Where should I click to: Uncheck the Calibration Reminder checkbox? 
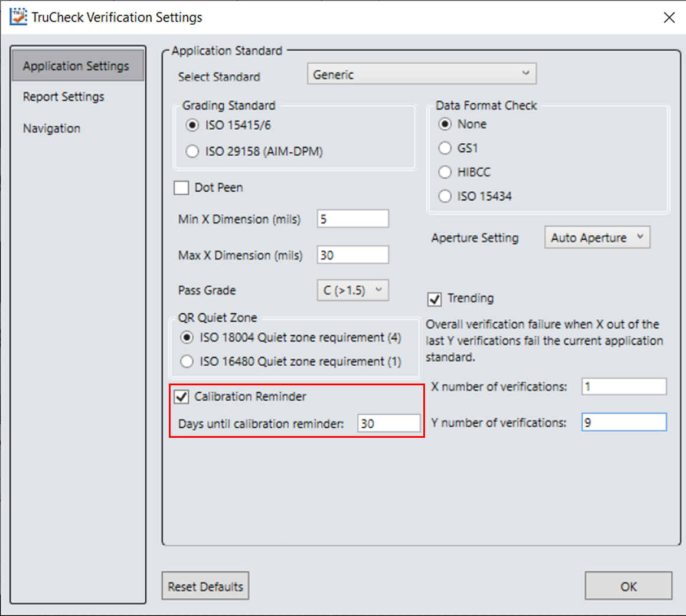[181, 397]
